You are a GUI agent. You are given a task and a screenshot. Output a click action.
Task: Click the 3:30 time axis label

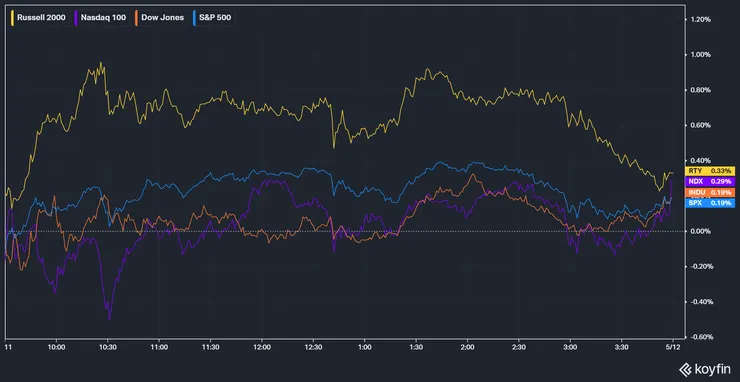pos(622,347)
